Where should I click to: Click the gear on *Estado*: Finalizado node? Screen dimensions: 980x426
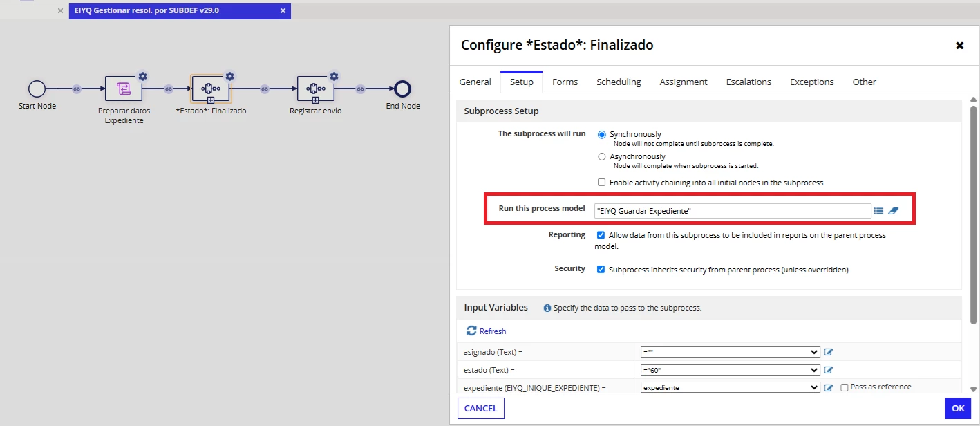(x=230, y=76)
